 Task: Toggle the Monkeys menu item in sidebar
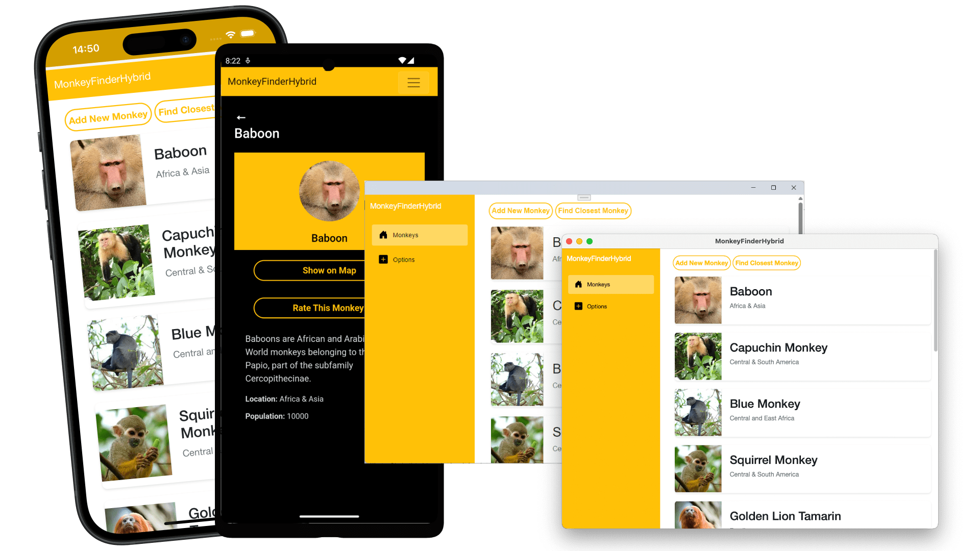click(x=419, y=235)
